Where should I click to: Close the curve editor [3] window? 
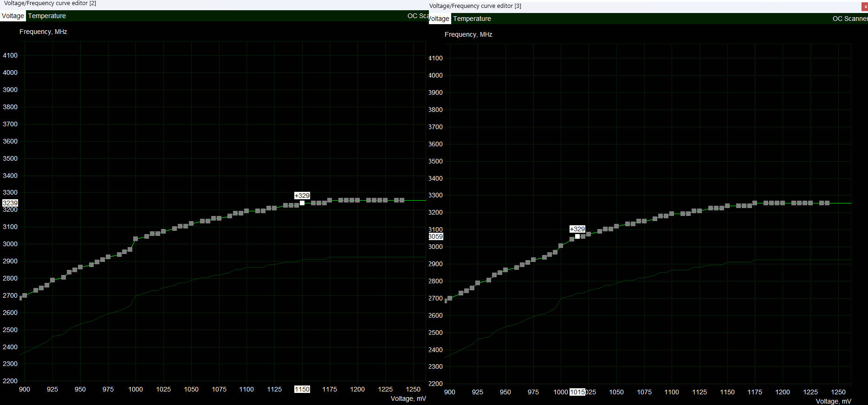click(865, 7)
